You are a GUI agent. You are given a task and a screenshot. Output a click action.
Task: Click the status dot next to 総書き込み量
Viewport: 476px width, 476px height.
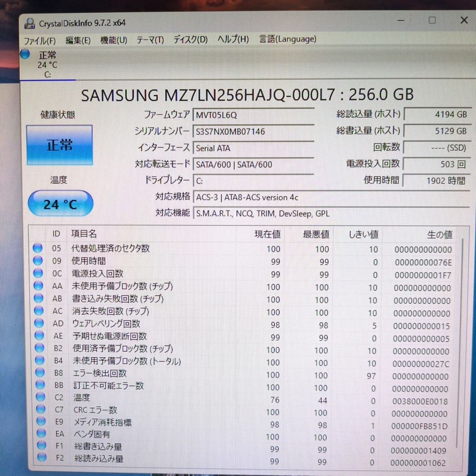tap(41, 446)
